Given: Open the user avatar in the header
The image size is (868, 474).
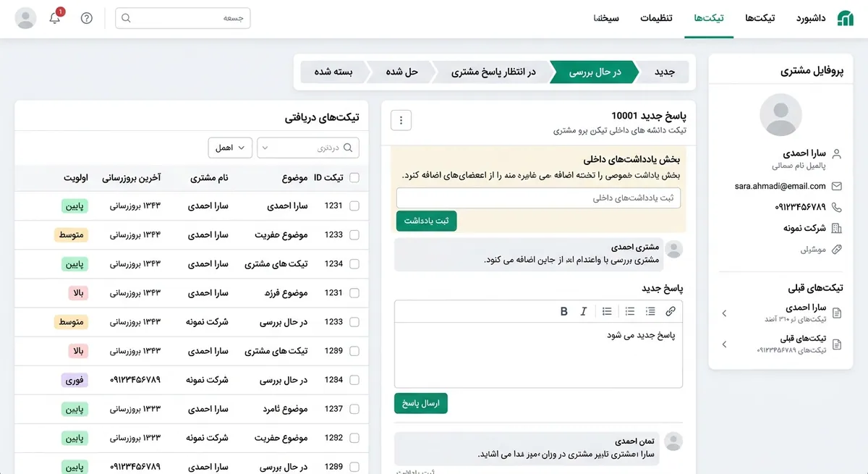Looking at the screenshot, I should pyautogui.click(x=26, y=18).
